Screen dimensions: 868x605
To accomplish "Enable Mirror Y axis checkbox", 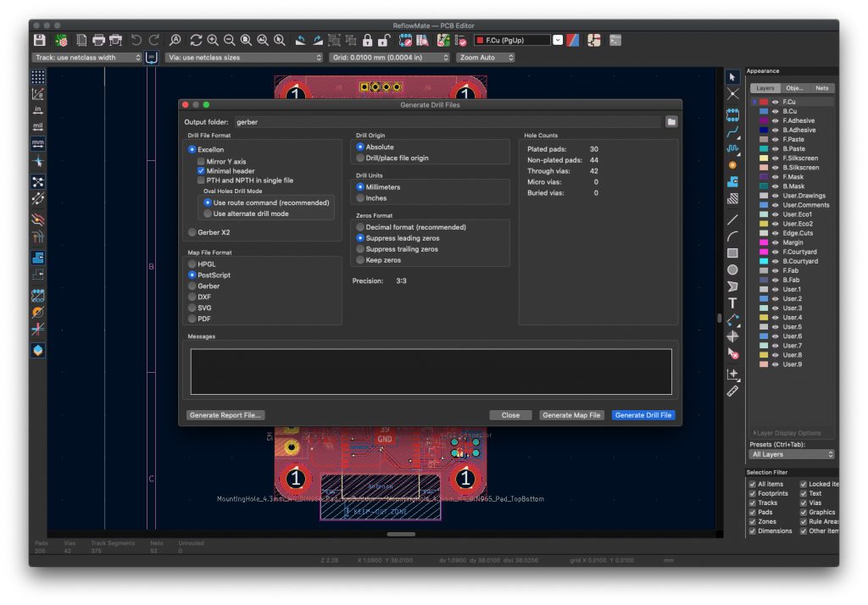I will pyautogui.click(x=201, y=162).
